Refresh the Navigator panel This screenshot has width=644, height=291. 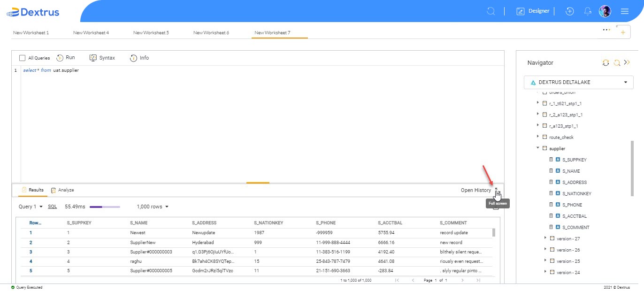(606, 62)
